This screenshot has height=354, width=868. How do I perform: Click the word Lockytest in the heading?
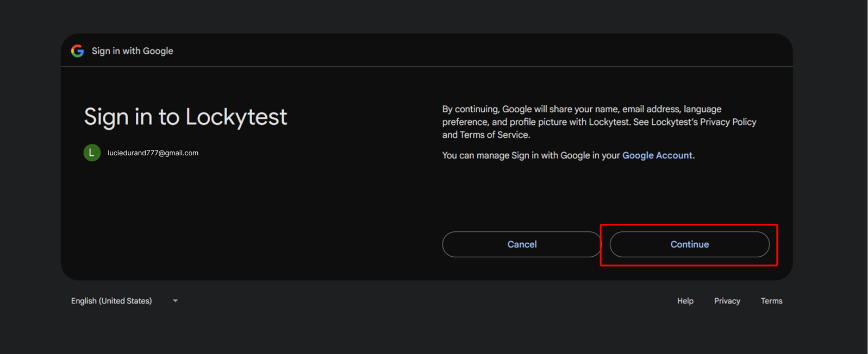(x=236, y=117)
